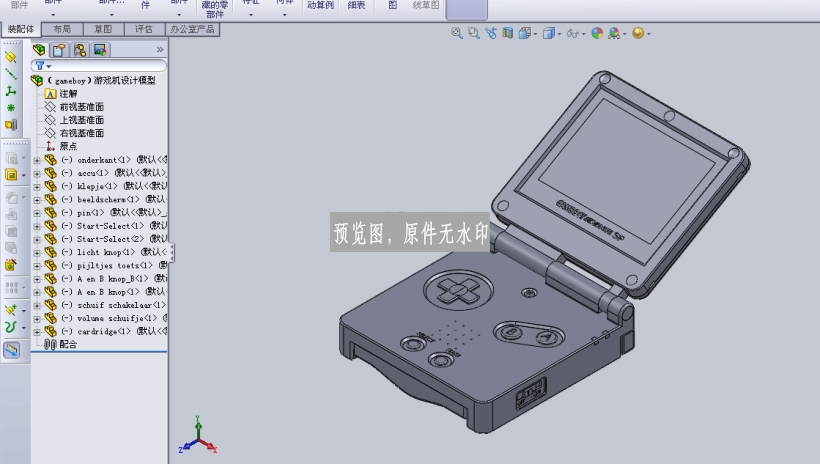Screen dimensions: 820x464
Task: Click the coordinate system tool icon
Action: click(10, 90)
